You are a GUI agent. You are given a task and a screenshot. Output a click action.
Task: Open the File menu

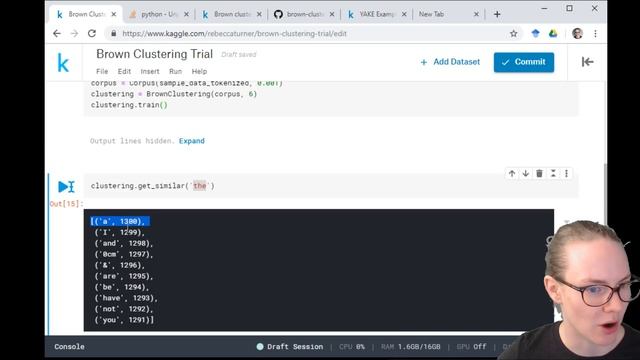(x=102, y=71)
